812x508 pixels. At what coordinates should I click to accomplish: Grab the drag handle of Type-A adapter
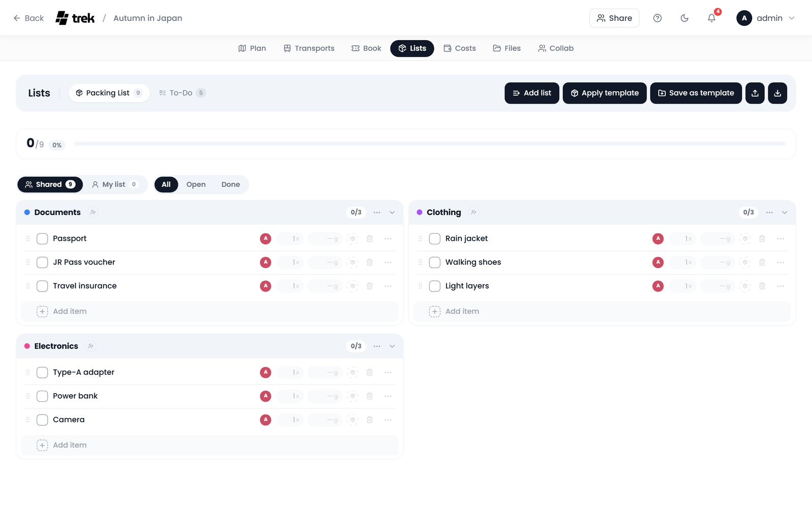28,372
